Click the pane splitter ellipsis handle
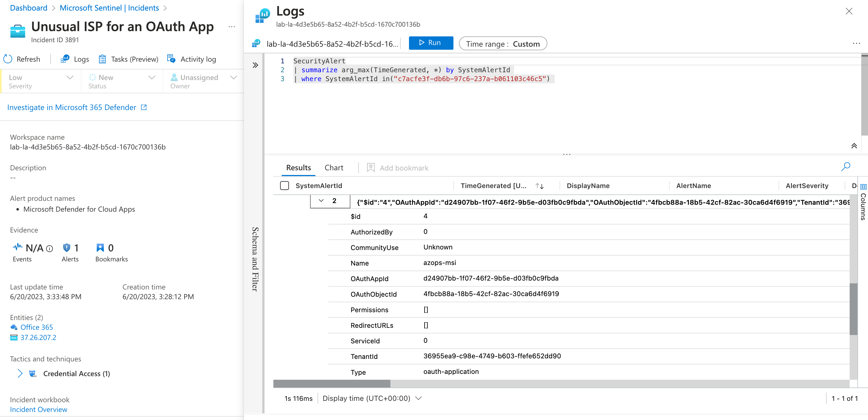This screenshot has height=420, width=868. click(x=567, y=154)
